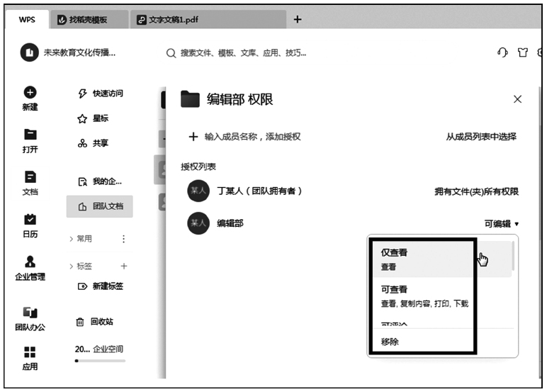Open the 应用 apps grid icon
547x392 pixels.
click(x=30, y=352)
